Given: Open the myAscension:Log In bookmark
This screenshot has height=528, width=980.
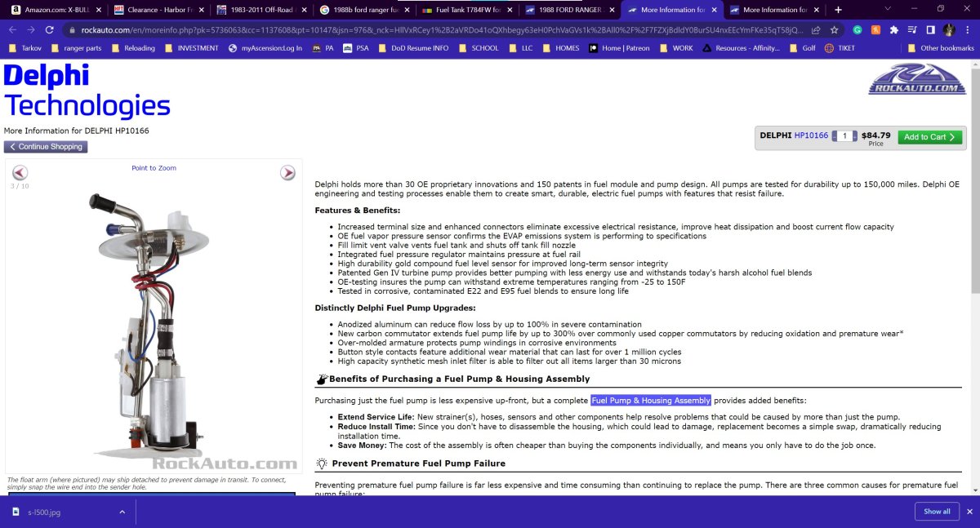Looking at the screenshot, I should pyautogui.click(x=265, y=48).
